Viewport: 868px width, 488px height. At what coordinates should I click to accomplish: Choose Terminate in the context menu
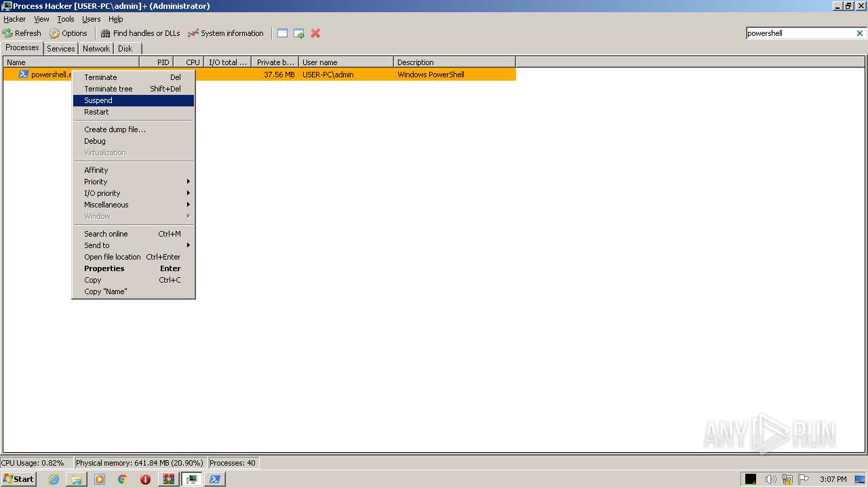click(x=134, y=77)
